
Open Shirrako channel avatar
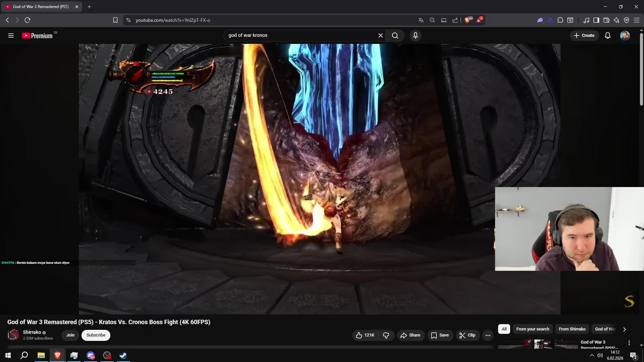[14, 335]
